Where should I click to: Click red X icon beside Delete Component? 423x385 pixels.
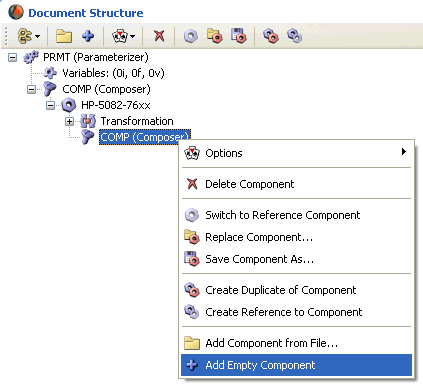pyautogui.click(x=192, y=184)
